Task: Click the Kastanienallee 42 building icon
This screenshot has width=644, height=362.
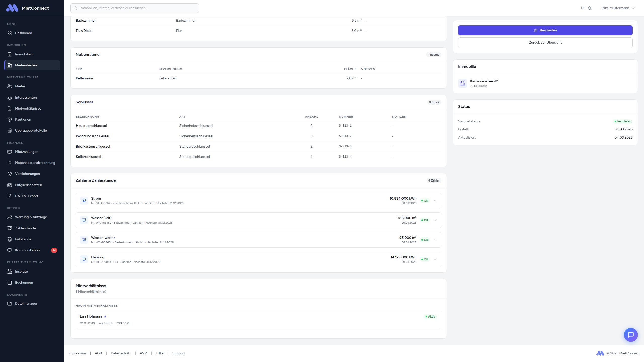Action: pos(462,83)
